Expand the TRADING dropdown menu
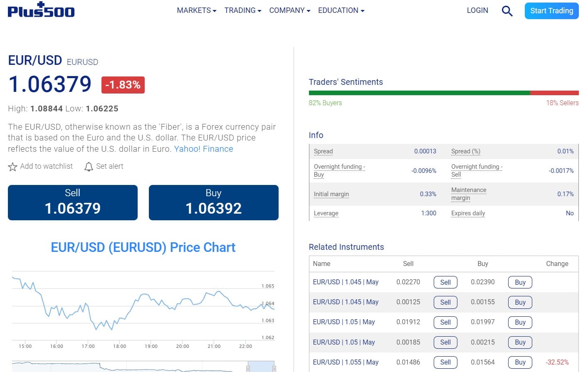The image size is (588, 372). 243,10
